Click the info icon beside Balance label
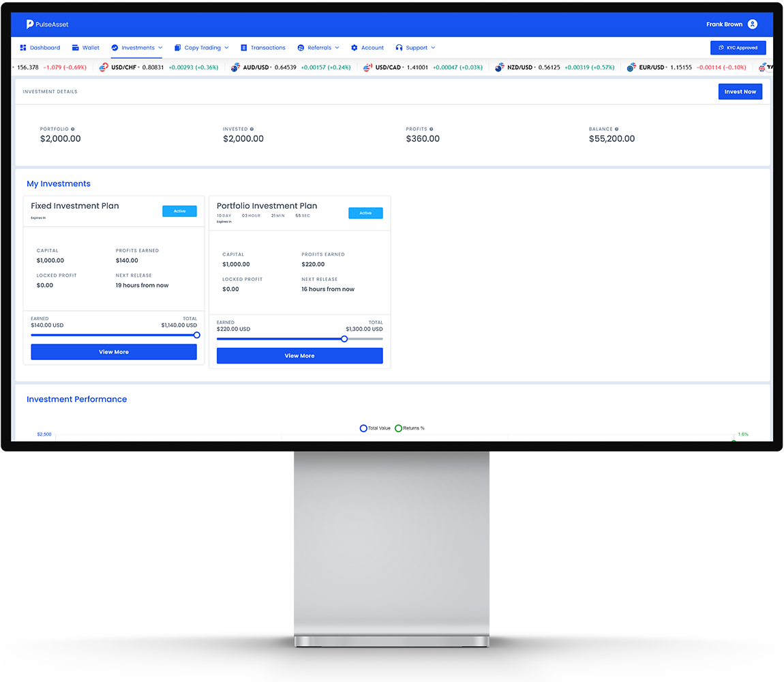 tap(617, 129)
